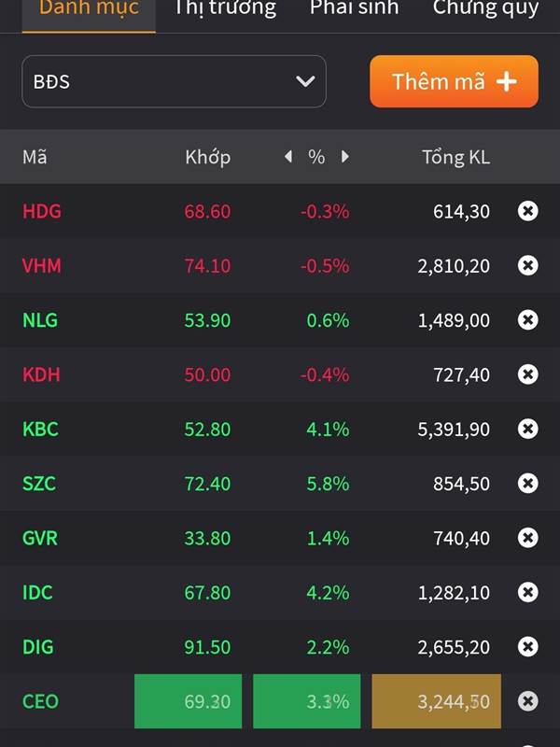Remove VHM using its X icon
Image resolution: width=560 pixels, height=747 pixels.
click(527, 265)
